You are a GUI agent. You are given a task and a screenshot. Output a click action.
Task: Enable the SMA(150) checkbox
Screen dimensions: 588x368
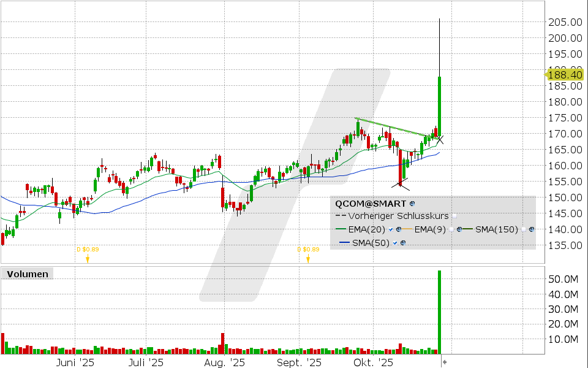coord(523,229)
